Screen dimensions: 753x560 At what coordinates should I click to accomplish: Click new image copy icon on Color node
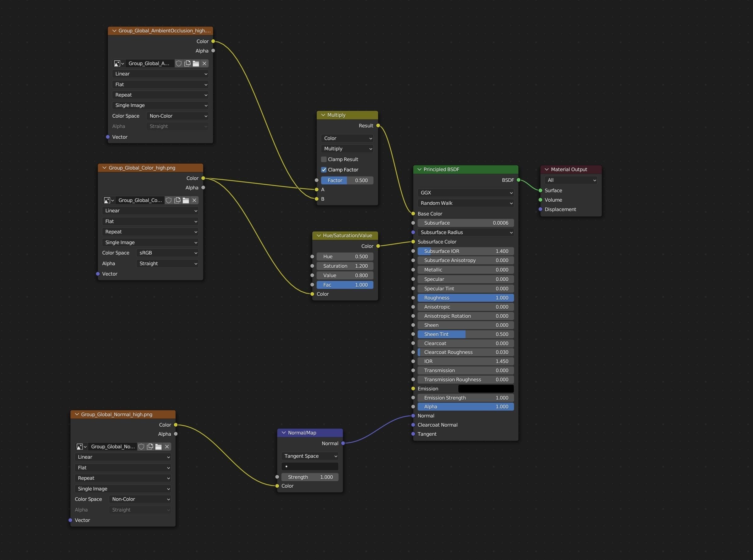pyautogui.click(x=177, y=200)
